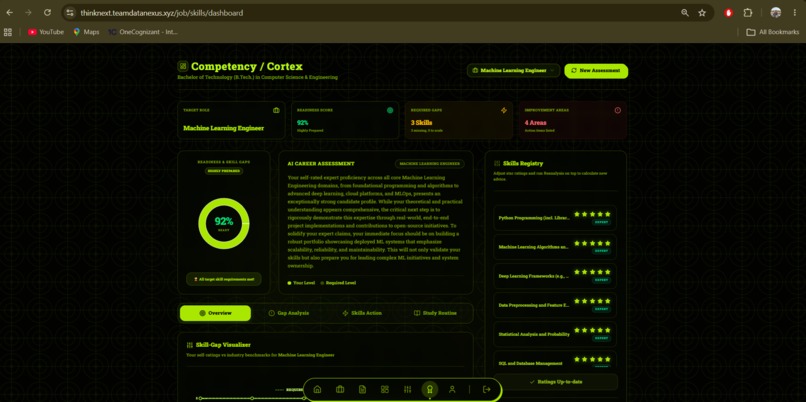Open the grid modules icon in dock
Image resolution: width=806 pixels, height=402 pixels.
(x=385, y=389)
